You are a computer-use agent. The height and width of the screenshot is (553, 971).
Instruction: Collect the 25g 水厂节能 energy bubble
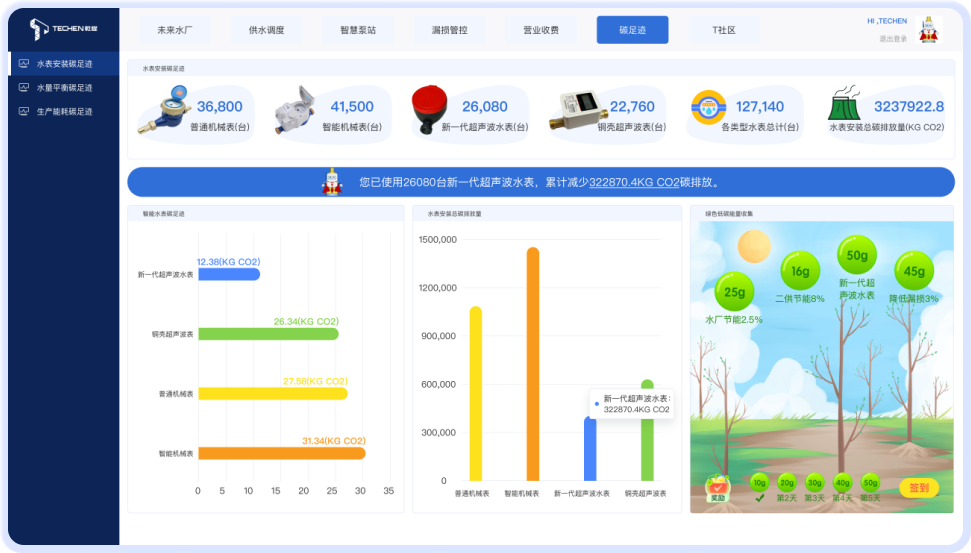pyautogui.click(x=734, y=293)
